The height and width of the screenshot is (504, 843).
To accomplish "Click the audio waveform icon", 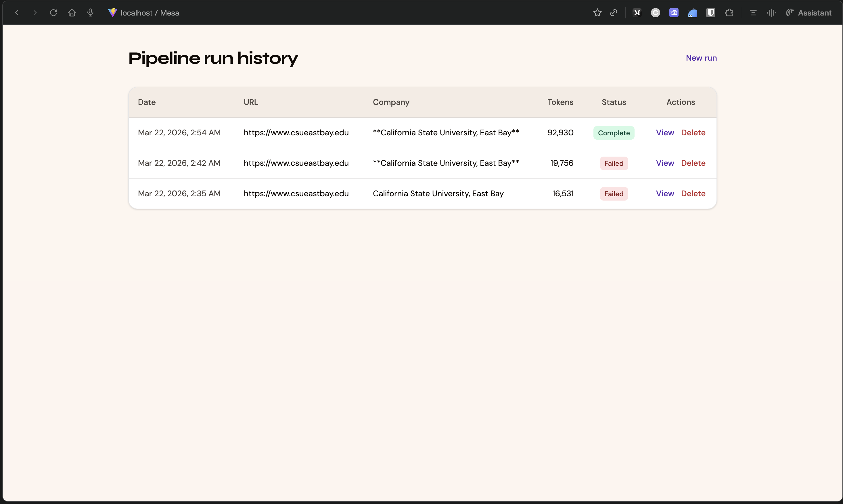I will click(771, 13).
